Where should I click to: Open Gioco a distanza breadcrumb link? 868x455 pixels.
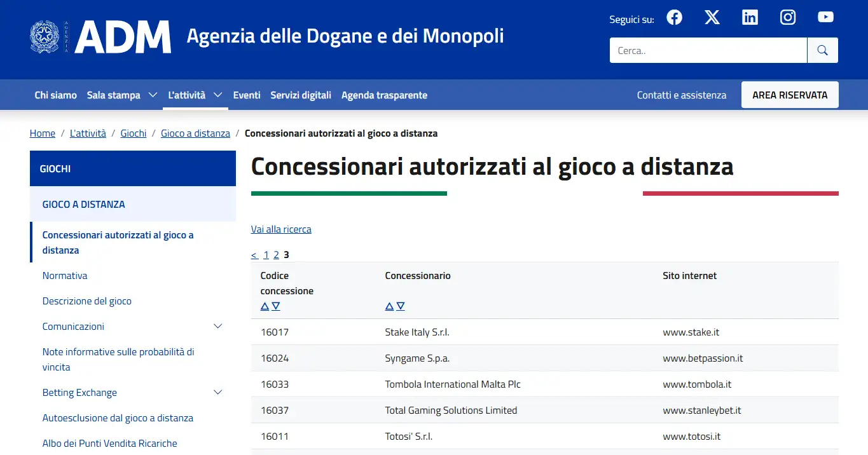195,133
